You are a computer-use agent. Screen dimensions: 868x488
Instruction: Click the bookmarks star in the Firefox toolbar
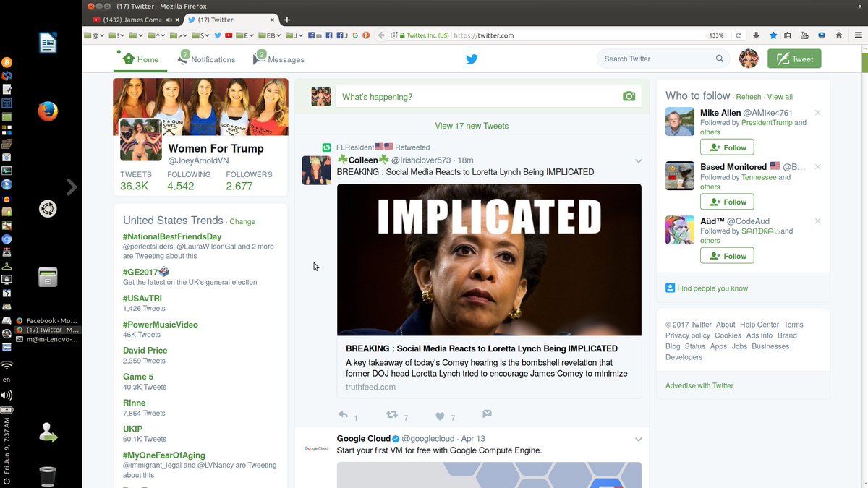click(x=773, y=34)
